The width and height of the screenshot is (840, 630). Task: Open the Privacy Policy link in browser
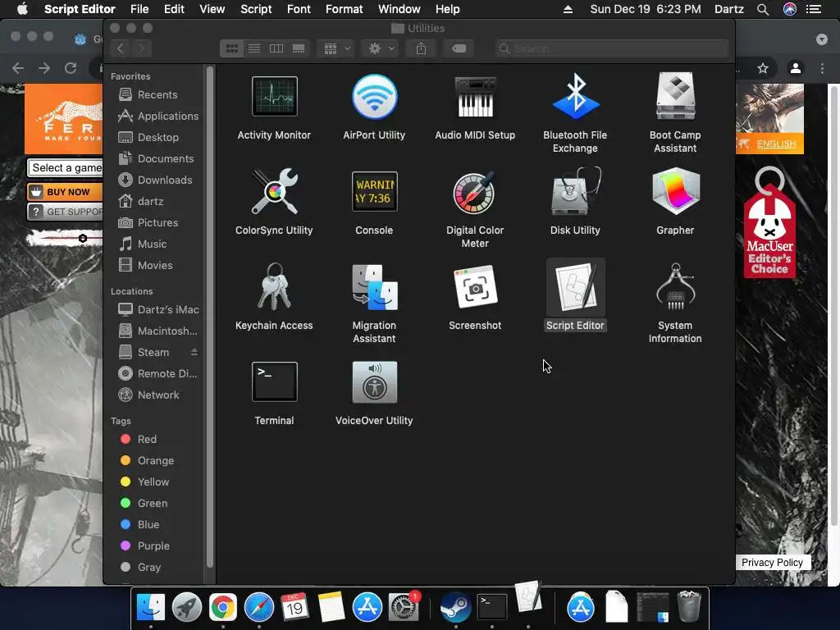point(772,563)
